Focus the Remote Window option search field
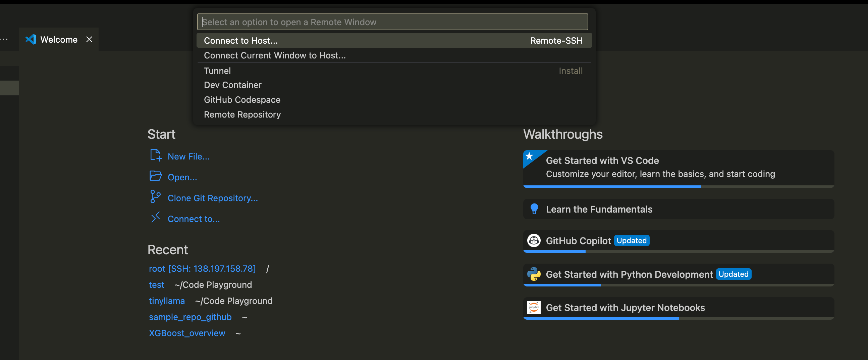Image resolution: width=868 pixels, height=360 pixels. 392,22
